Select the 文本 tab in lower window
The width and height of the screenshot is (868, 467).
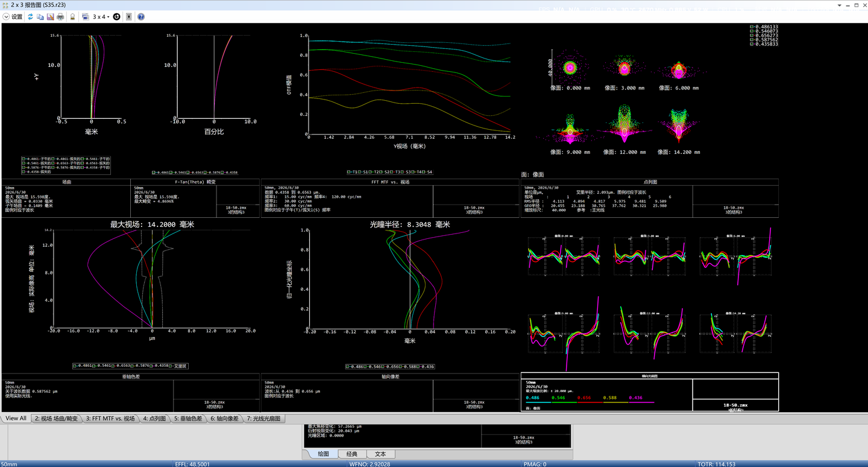(x=380, y=454)
